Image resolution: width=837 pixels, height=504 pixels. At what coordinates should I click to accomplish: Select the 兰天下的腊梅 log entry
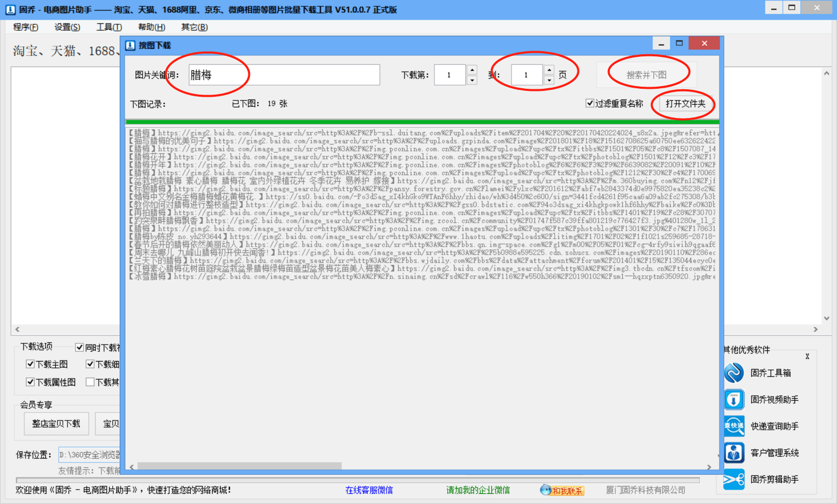click(x=422, y=261)
